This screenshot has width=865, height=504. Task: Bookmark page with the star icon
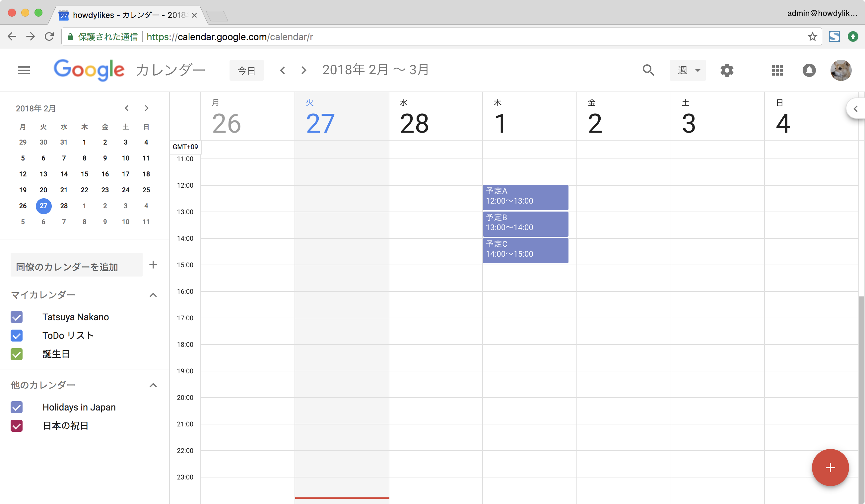tap(812, 37)
